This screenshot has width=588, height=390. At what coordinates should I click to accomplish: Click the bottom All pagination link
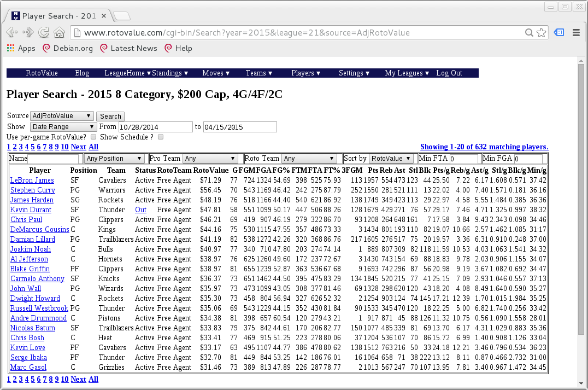click(x=93, y=379)
